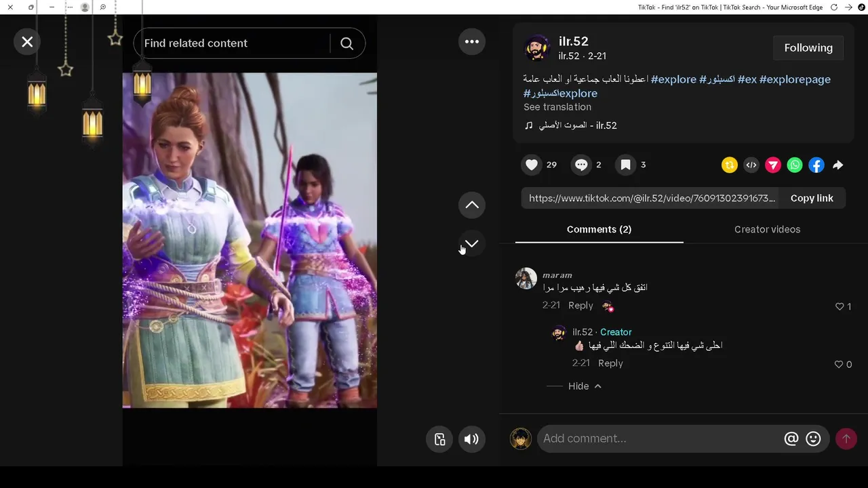Image resolution: width=868 pixels, height=488 pixels.
Task: Click the TikTok app icon in title bar
Action: [x=861, y=7]
